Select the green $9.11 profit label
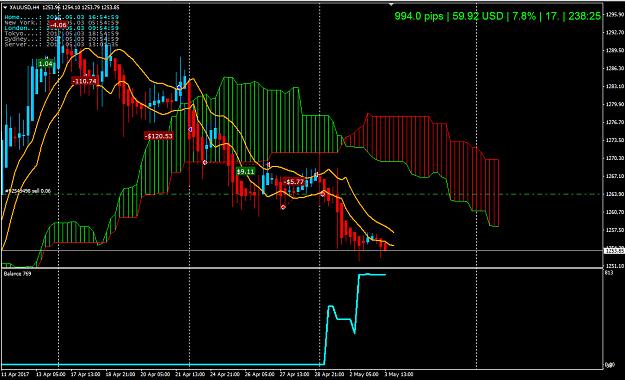This screenshot has height=380, width=625. tap(245, 171)
